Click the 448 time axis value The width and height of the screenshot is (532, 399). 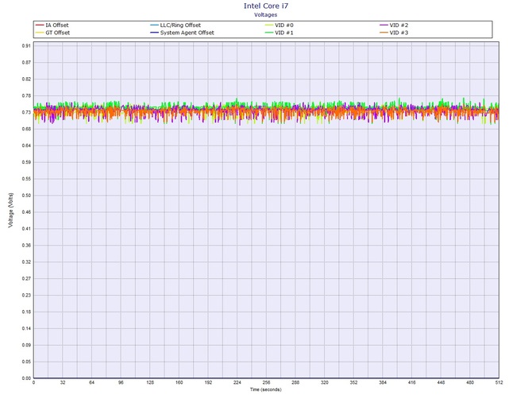click(441, 382)
